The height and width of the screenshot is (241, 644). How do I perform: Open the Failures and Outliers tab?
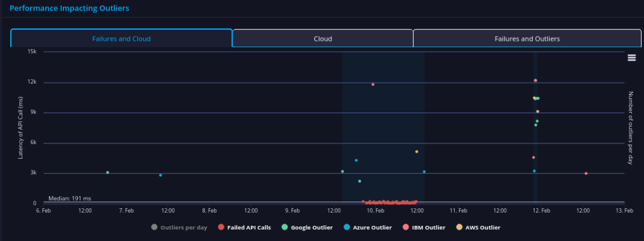click(x=527, y=38)
